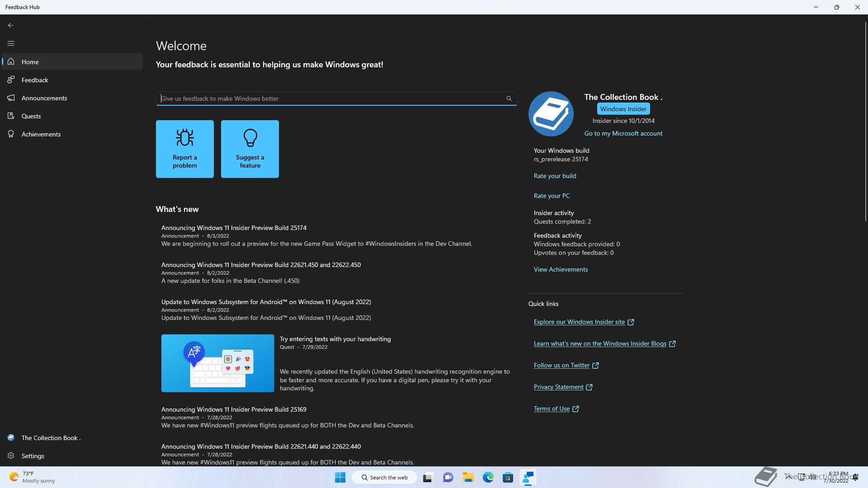The width and height of the screenshot is (868, 488).
Task: Open the Chat icon on the taskbar
Action: [448, 477]
